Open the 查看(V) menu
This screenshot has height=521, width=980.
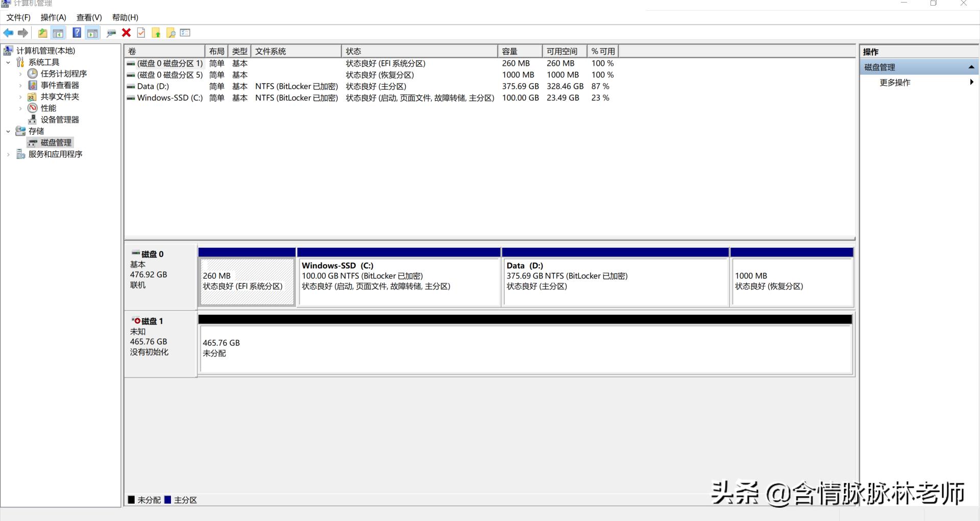(x=89, y=17)
